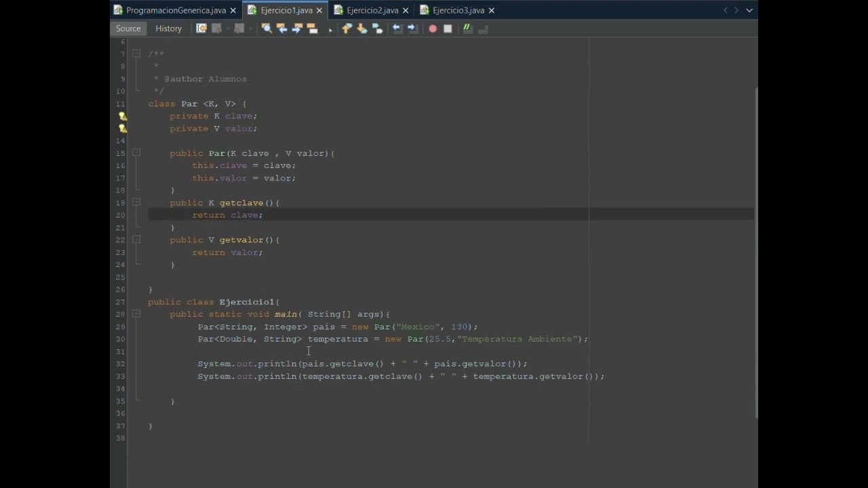Viewport: 868px width, 488px height.
Task: Place the cursor on "this.clave = clave;"
Action: tap(244, 165)
